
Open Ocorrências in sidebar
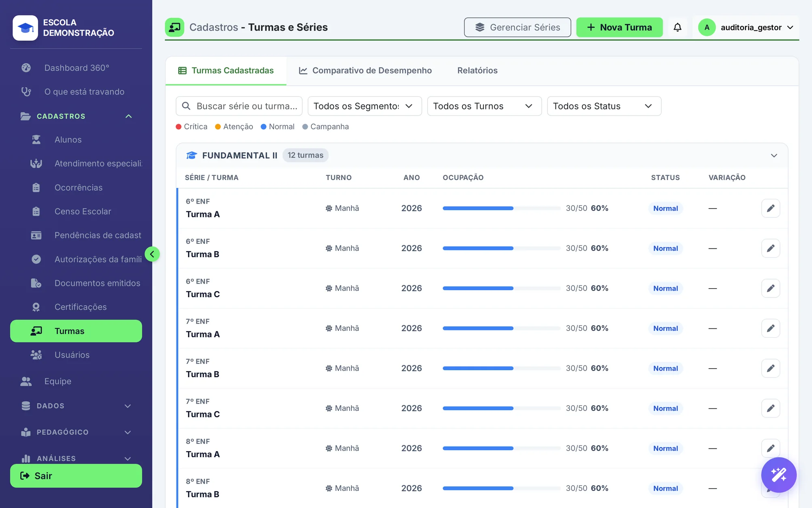[x=76, y=188]
